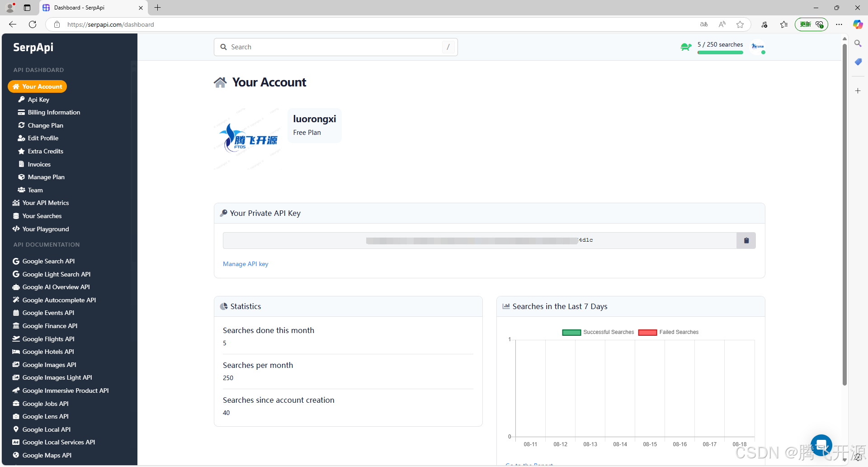Click the browser back arrow
This screenshot has width=868, height=467.
(13, 24)
